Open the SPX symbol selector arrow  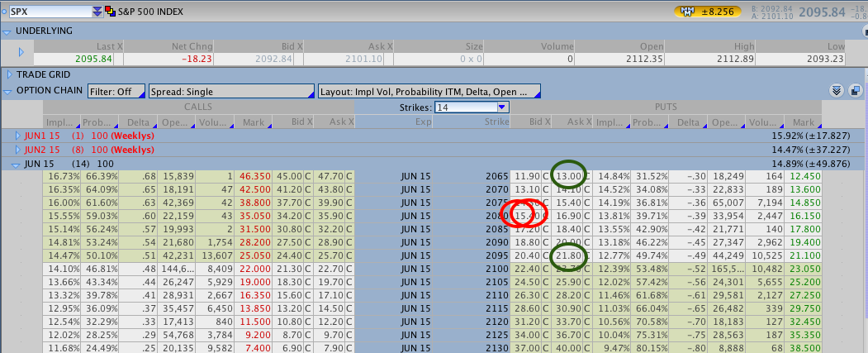[97, 12]
